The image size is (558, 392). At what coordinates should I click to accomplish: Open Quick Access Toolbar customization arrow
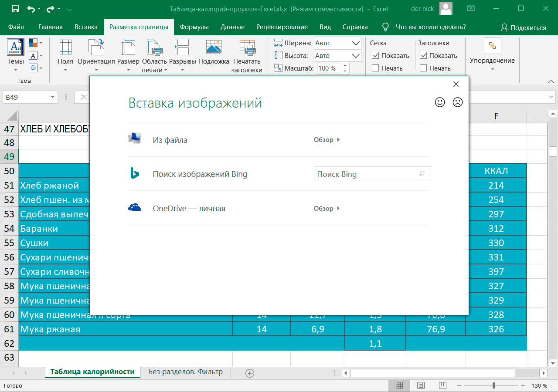[70, 9]
